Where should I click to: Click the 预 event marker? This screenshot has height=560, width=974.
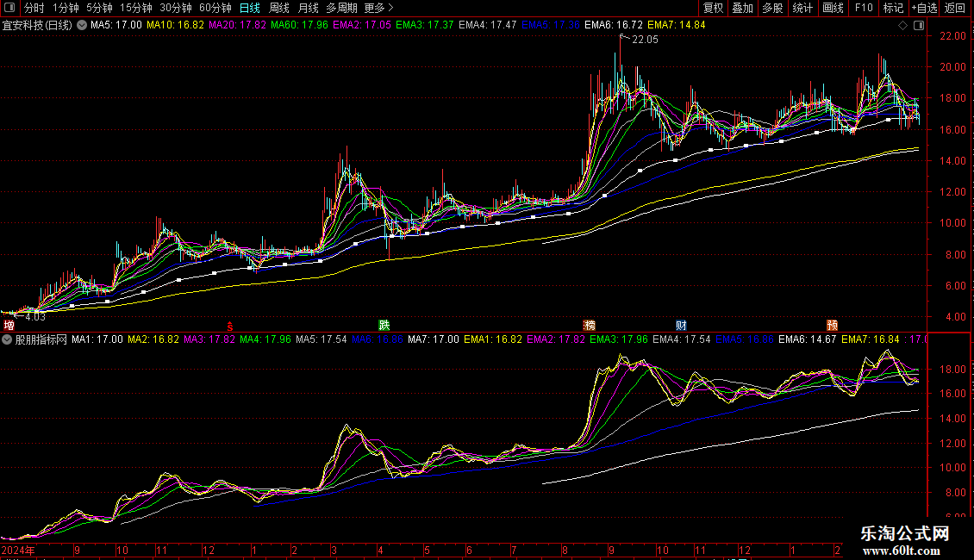click(833, 326)
